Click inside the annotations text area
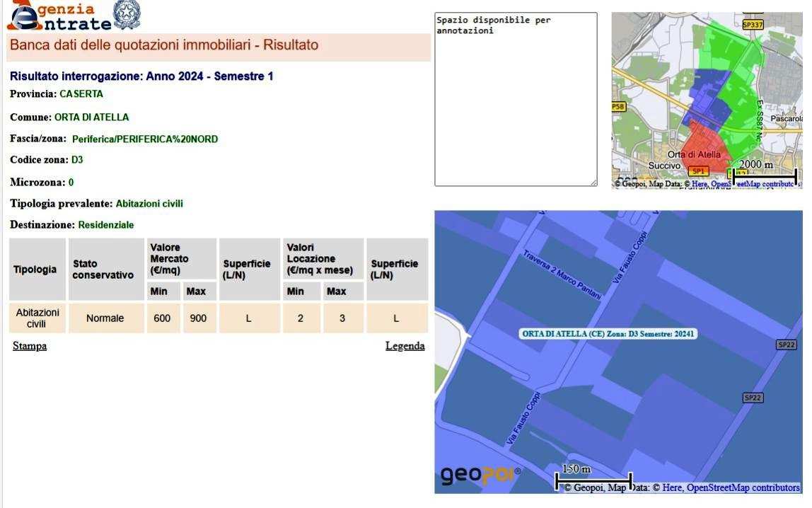This screenshot has height=508, width=812. pyautogui.click(x=515, y=99)
